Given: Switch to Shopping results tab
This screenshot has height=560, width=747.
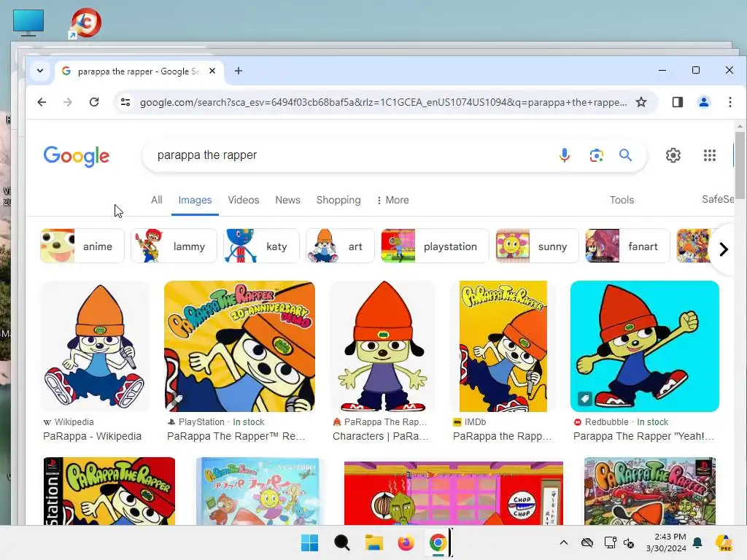Looking at the screenshot, I should coord(338,200).
